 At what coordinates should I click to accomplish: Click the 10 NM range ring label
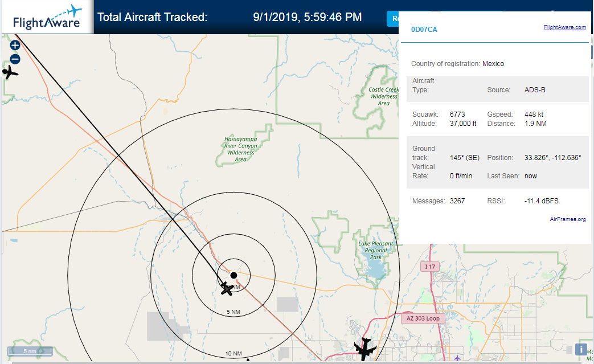pos(233,353)
